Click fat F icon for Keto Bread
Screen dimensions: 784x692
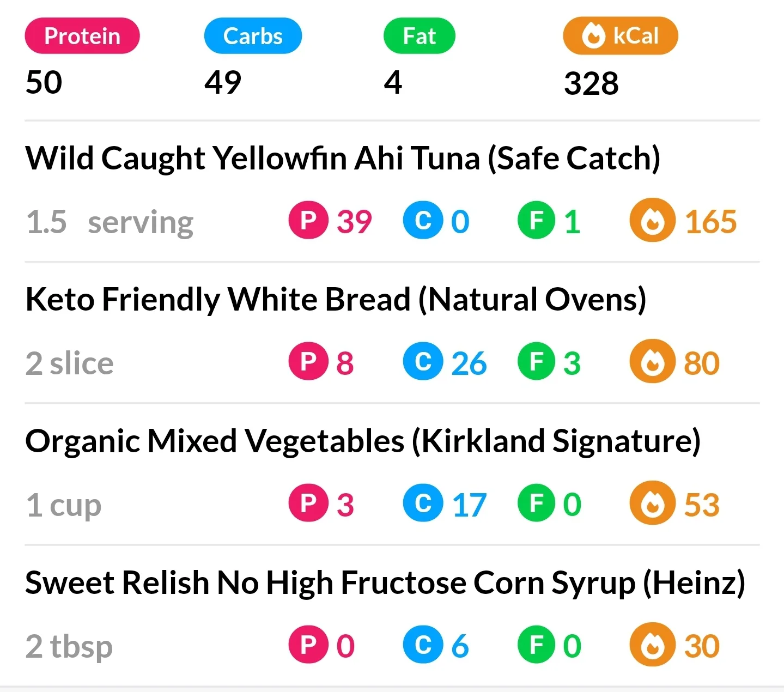(x=537, y=362)
